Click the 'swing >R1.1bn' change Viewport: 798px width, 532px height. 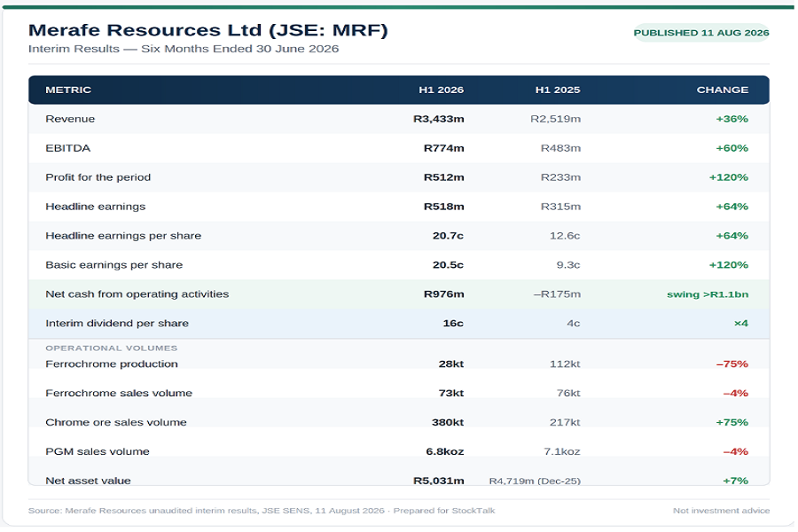click(708, 294)
